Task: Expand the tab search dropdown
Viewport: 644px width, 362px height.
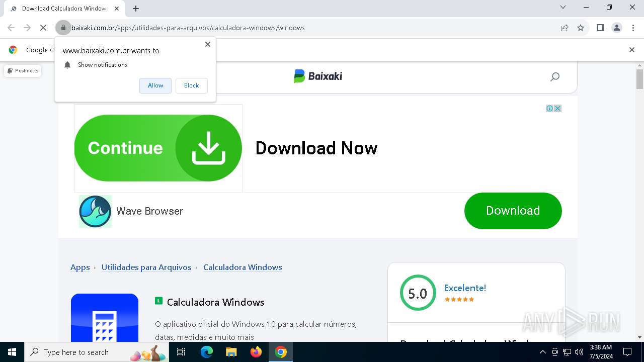Action: coord(563,7)
